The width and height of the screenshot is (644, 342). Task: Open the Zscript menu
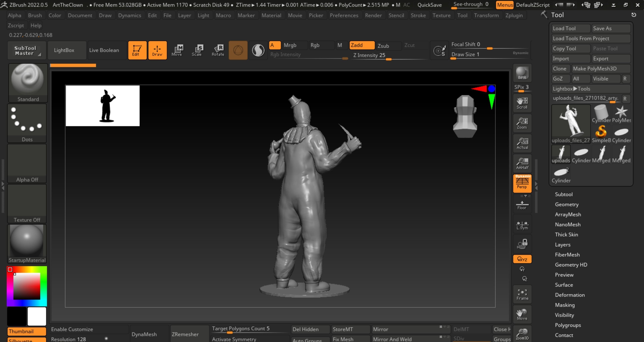[x=16, y=25]
